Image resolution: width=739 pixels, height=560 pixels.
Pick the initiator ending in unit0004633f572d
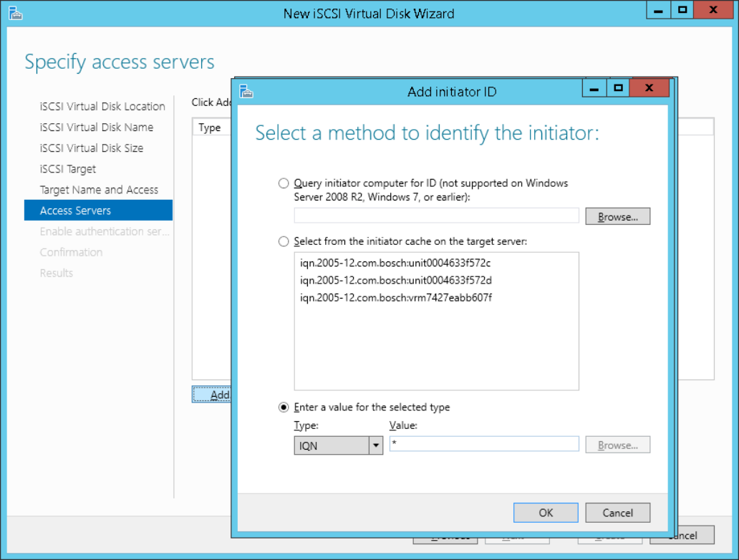tap(395, 280)
